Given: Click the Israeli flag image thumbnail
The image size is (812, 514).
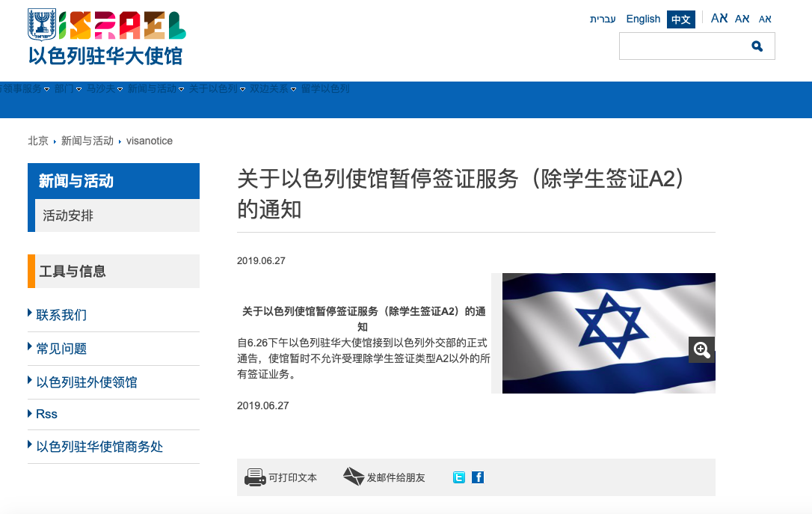Looking at the screenshot, I should pyautogui.click(x=609, y=333).
